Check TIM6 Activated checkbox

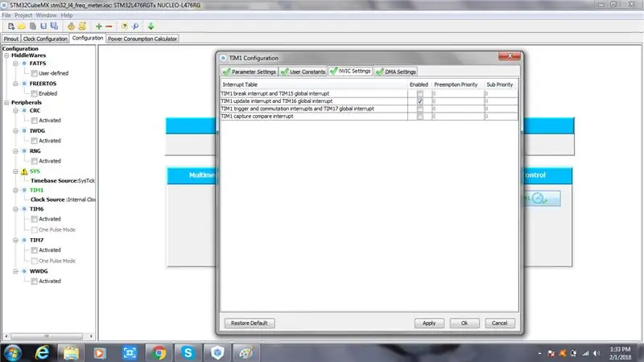35,219
